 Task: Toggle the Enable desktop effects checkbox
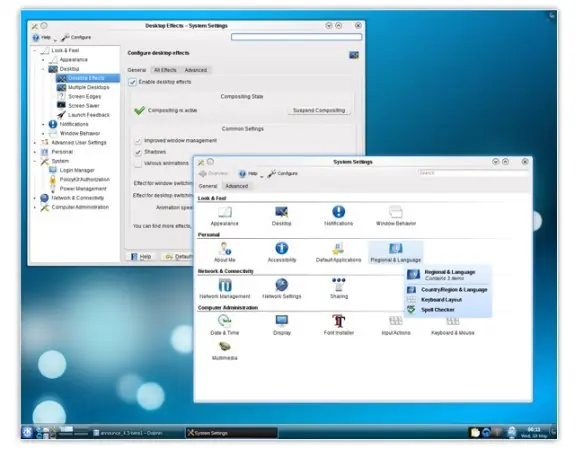[x=132, y=82]
